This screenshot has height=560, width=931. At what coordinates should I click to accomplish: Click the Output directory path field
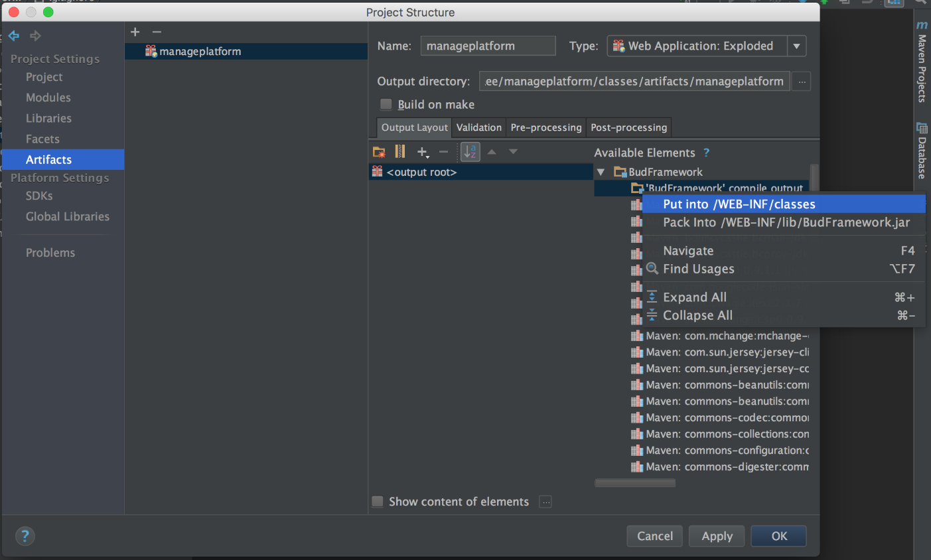click(x=634, y=82)
